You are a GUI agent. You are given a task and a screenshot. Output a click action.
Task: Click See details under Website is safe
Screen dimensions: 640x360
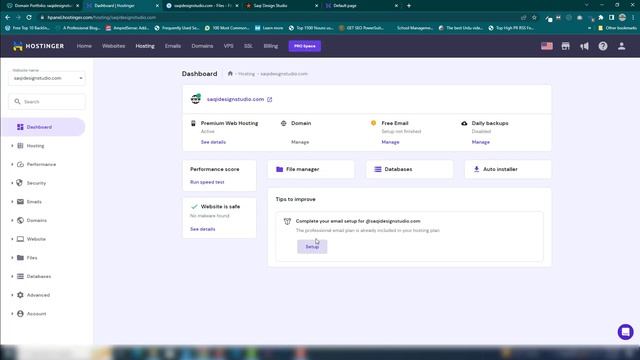202,229
